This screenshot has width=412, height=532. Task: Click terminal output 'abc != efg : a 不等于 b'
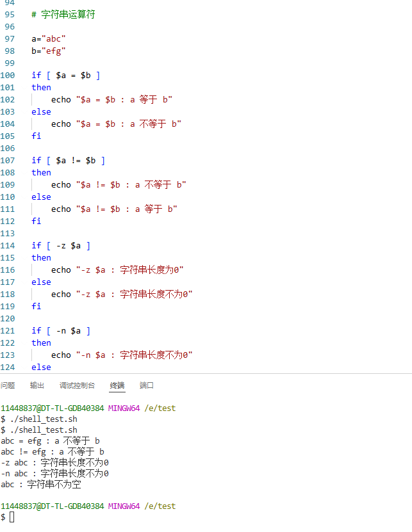click(x=53, y=452)
